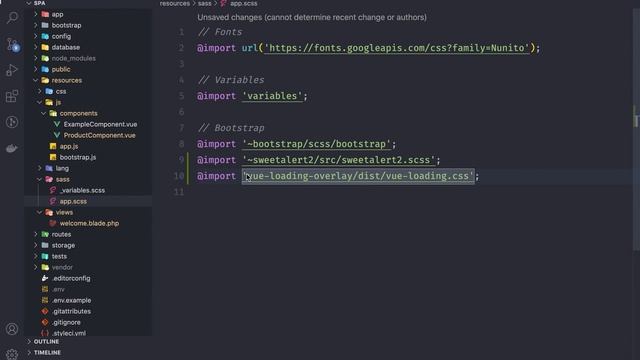Viewport: 640px width, 360px height.
Task: Open .editorconfig file
Action: click(x=71, y=279)
